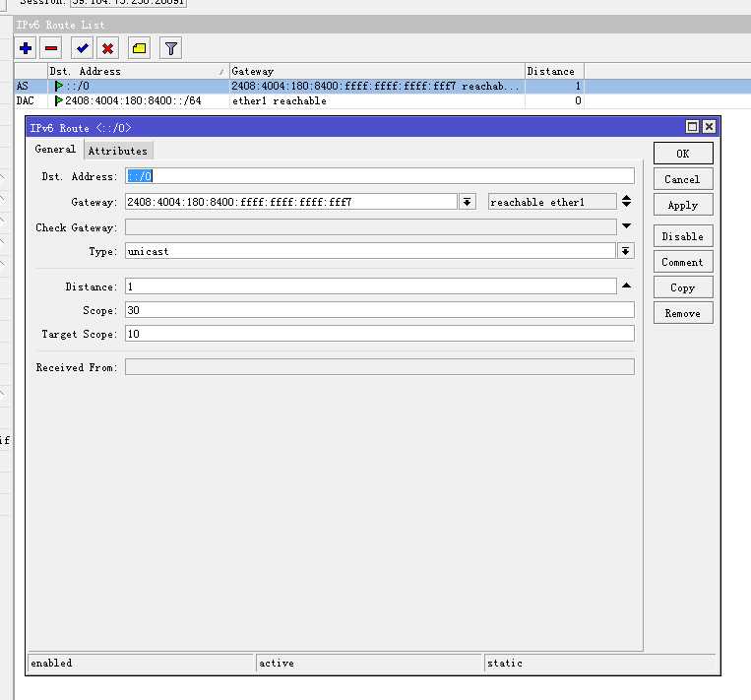
Task: Click the 'static' status bar entry
Action: pyautogui.click(x=599, y=664)
